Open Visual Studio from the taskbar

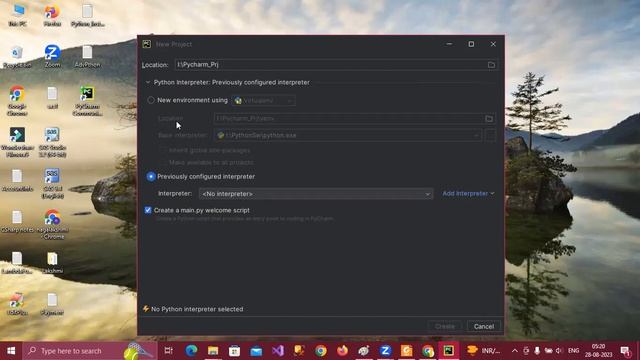(278, 351)
